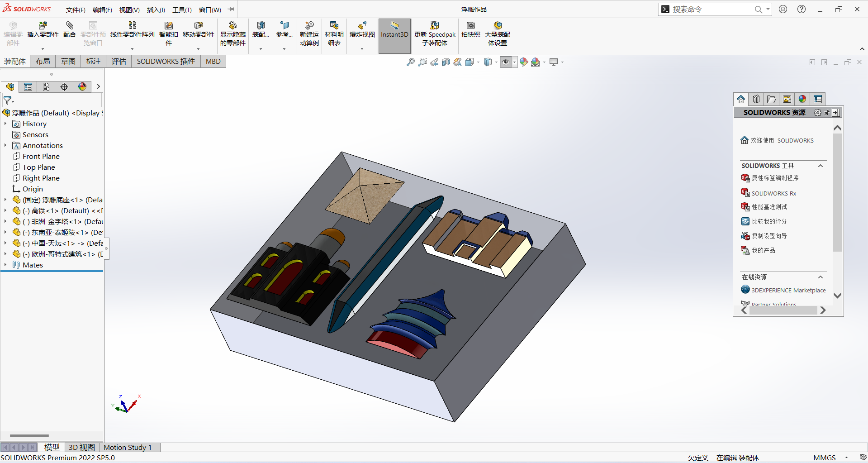The image size is (868, 463).
Task: Open Appearances tab in task pane
Action: (x=802, y=99)
